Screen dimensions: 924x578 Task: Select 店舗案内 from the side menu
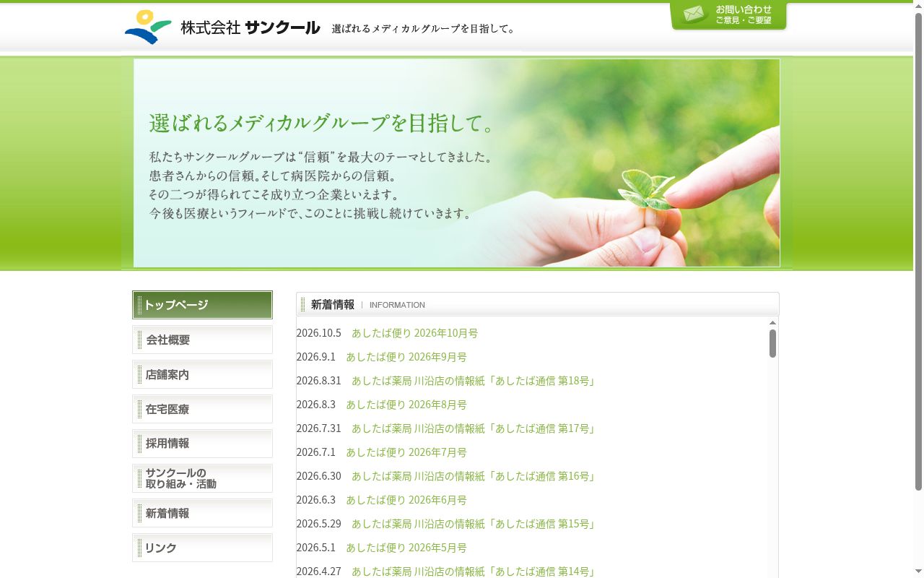(x=202, y=374)
